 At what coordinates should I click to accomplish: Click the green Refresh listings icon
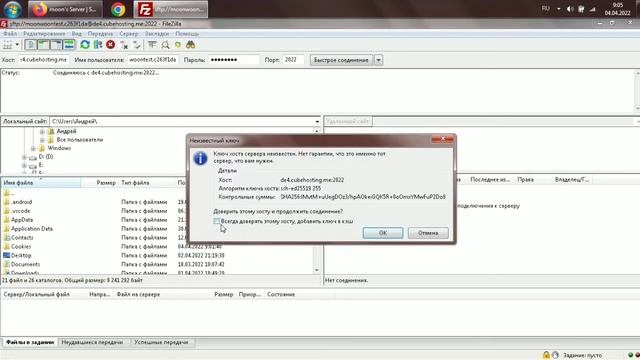85,45
